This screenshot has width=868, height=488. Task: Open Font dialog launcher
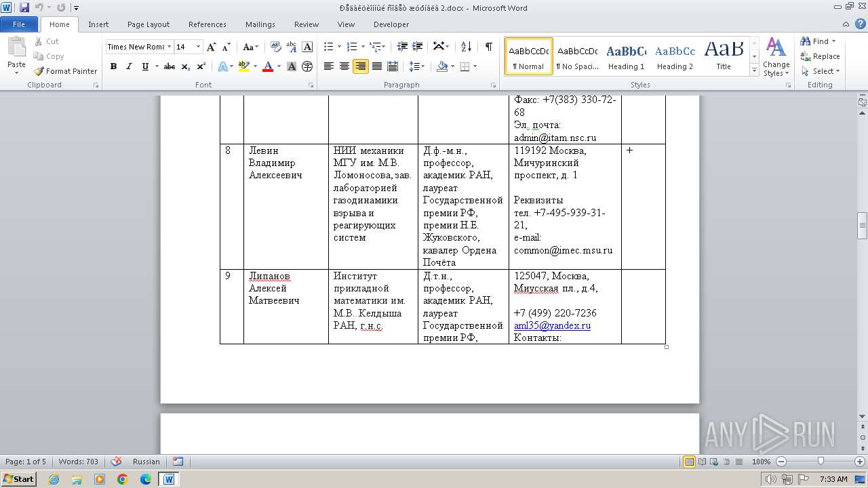tap(311, 85)
